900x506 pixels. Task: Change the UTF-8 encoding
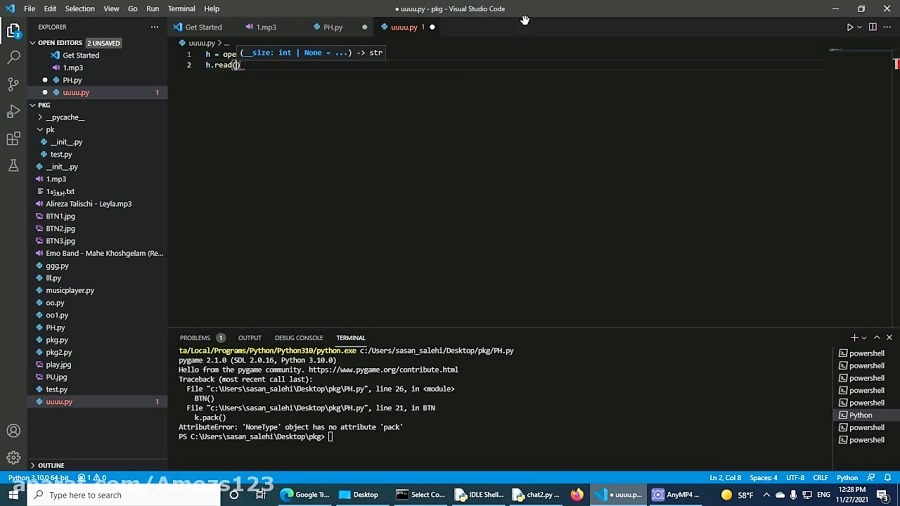tap(795, 477)
